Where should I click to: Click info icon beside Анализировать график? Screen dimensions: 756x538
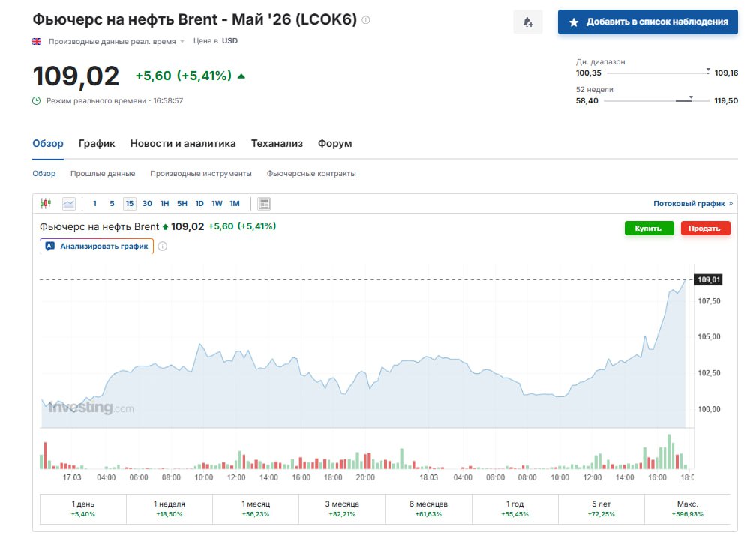163,246
